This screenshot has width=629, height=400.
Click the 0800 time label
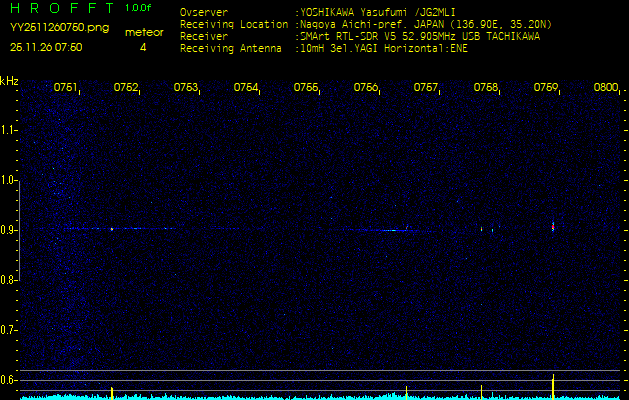(x=606, y=87)
